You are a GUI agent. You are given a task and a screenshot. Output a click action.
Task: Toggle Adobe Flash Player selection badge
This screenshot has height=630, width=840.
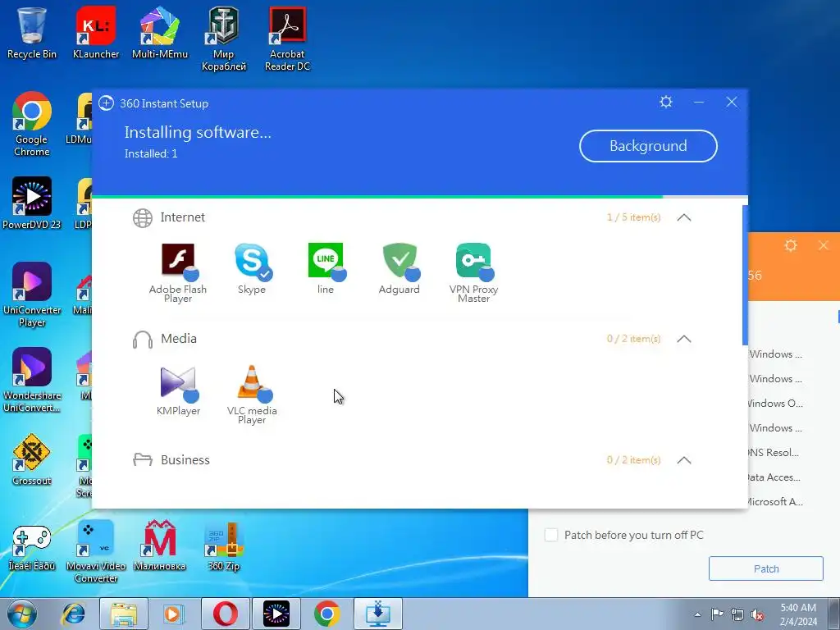[x=191, y=275]
